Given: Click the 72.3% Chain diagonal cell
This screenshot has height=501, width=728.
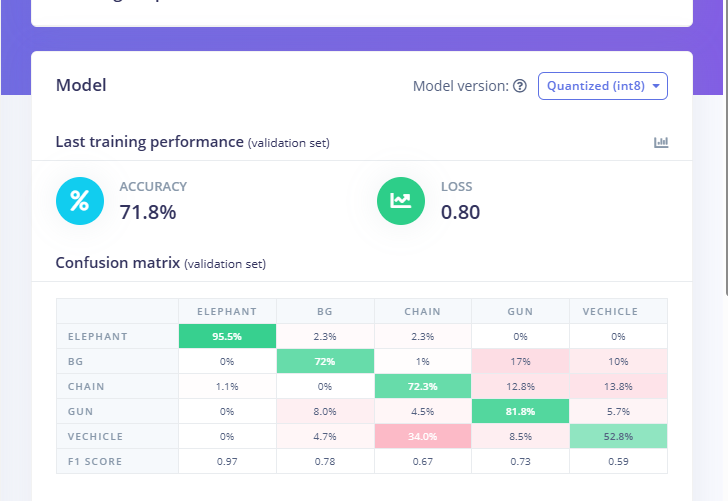Looking at the screenshot, I should click(422, 386).
